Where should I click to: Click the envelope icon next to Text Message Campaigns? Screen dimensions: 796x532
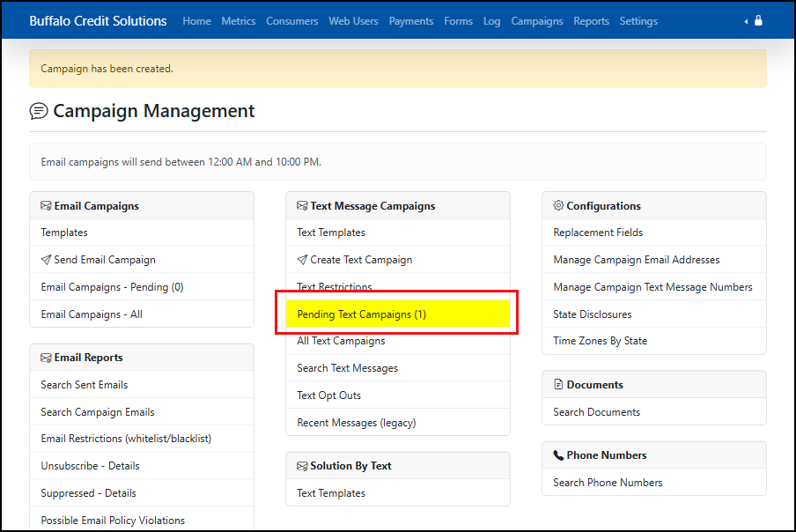point(302,205)
